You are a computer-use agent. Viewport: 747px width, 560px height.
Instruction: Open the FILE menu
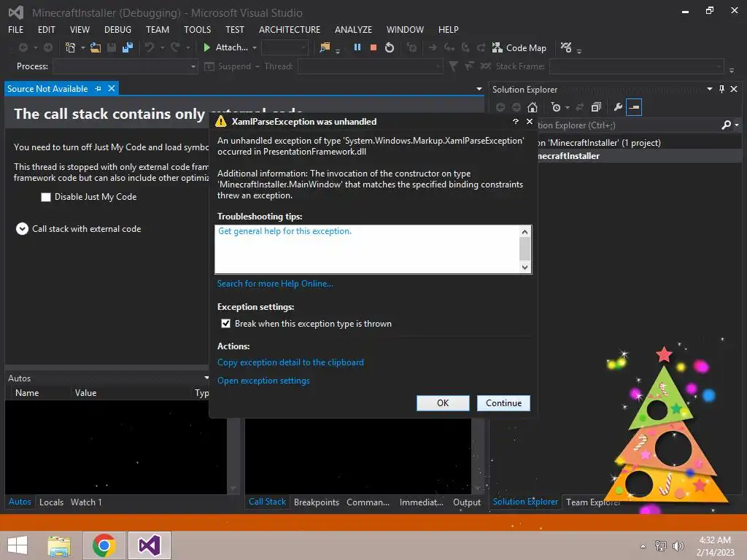tap(16, 29)
